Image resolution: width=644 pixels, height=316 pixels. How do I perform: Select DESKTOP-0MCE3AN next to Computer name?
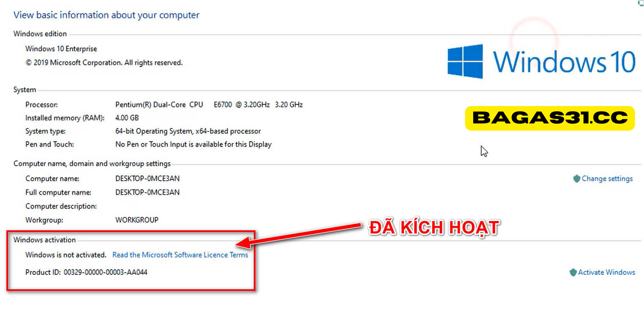(x=147, y=179)
